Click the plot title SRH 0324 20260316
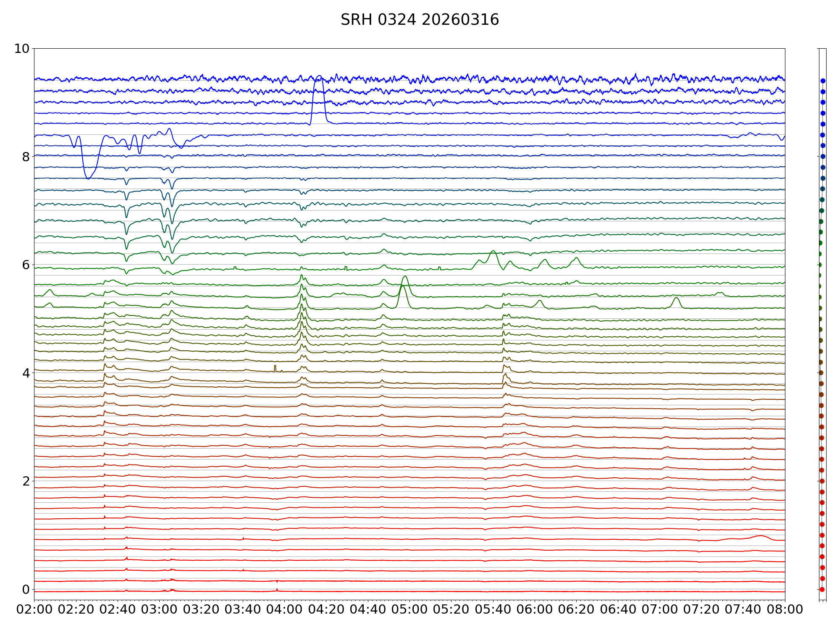This screenshot has width=840, height=630. coord(420,20)
